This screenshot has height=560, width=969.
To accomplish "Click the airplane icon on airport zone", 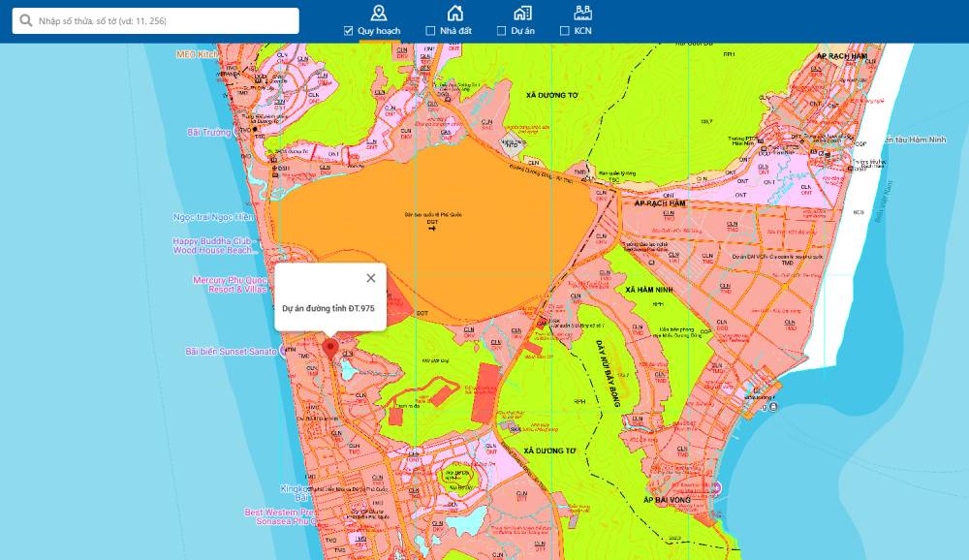I will 432,229.
